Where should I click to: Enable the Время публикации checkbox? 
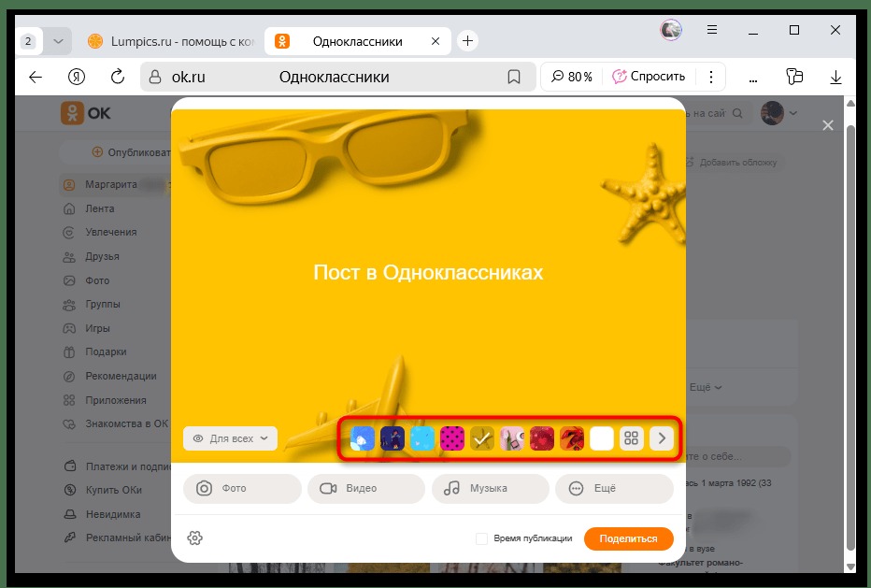coord(481,538)
